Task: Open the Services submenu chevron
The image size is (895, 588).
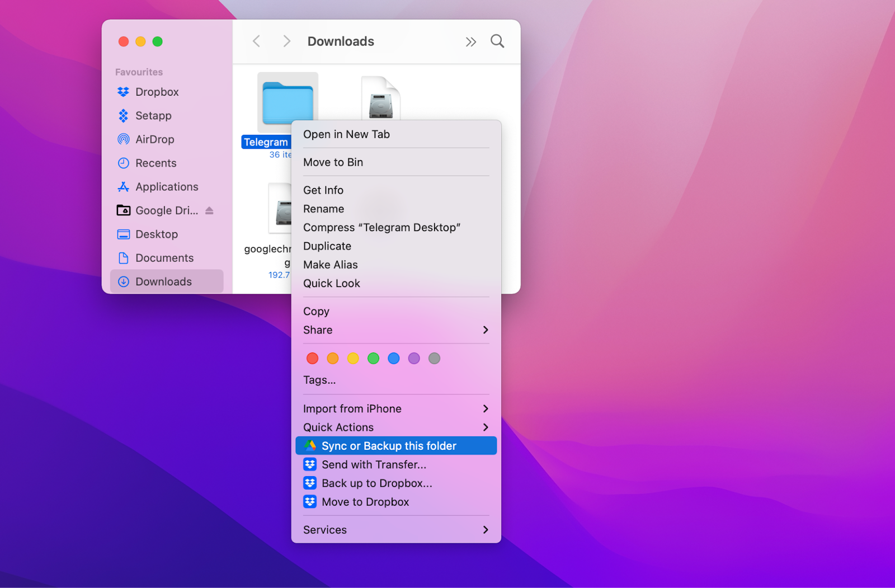Action: (x=485, y=530)
